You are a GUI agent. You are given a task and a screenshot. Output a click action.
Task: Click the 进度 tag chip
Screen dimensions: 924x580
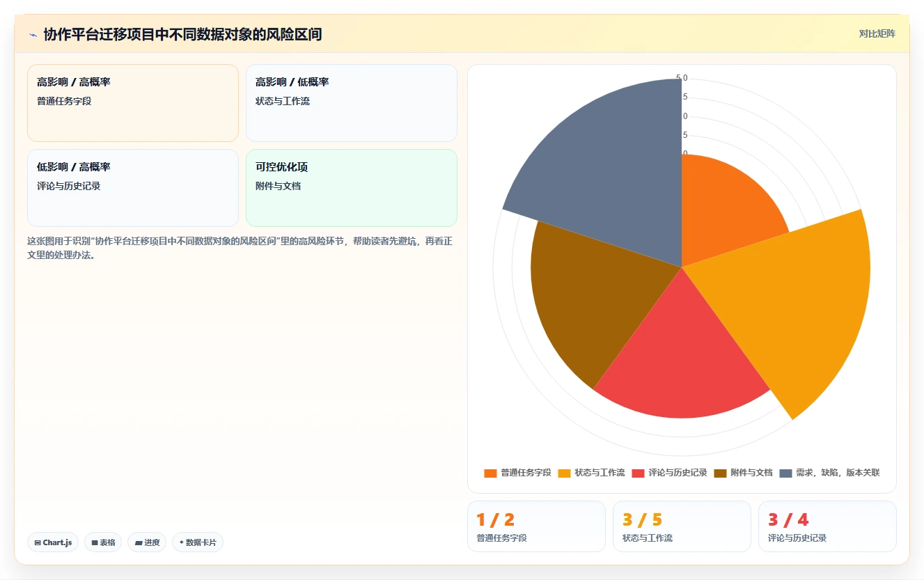[147, 542]
